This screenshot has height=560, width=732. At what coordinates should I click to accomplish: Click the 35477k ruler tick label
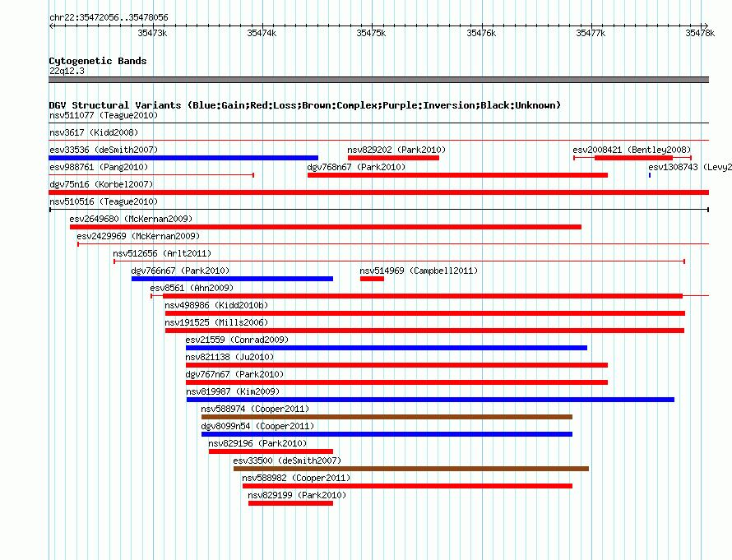click(x=591, y=33)
